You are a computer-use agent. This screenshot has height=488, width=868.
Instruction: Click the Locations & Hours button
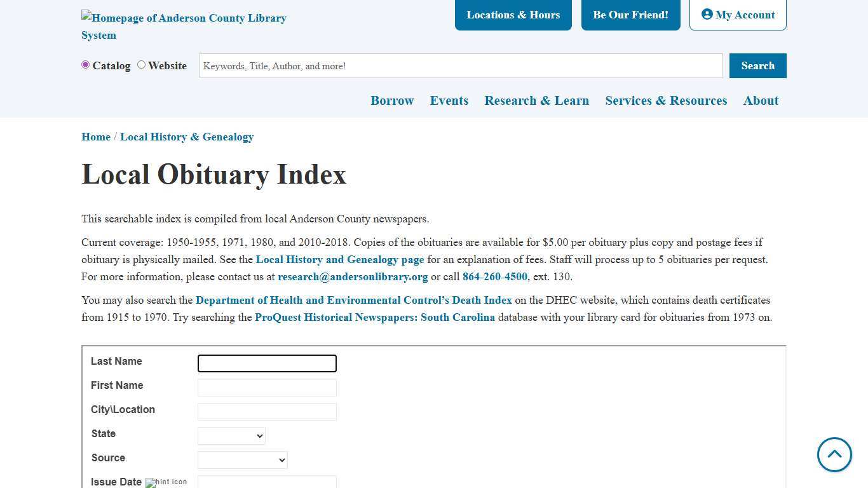click(x=513, y=14)
